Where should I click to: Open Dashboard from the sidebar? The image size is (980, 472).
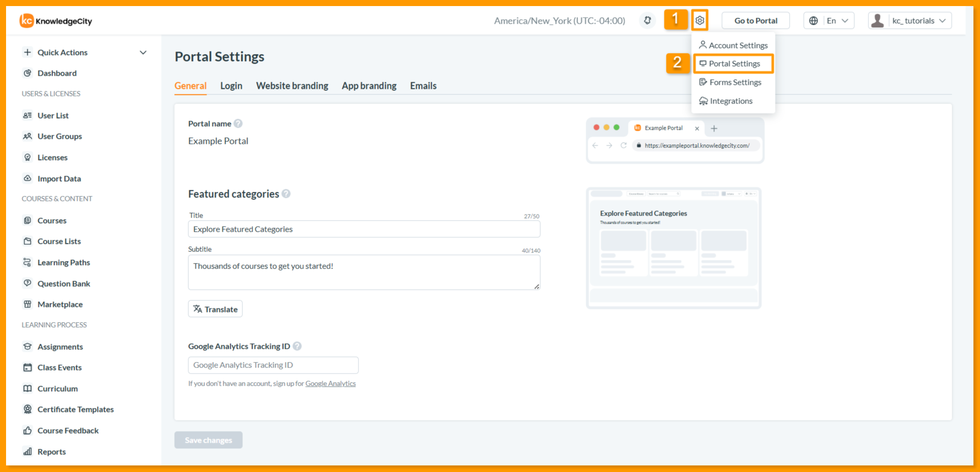pos(57,73)
